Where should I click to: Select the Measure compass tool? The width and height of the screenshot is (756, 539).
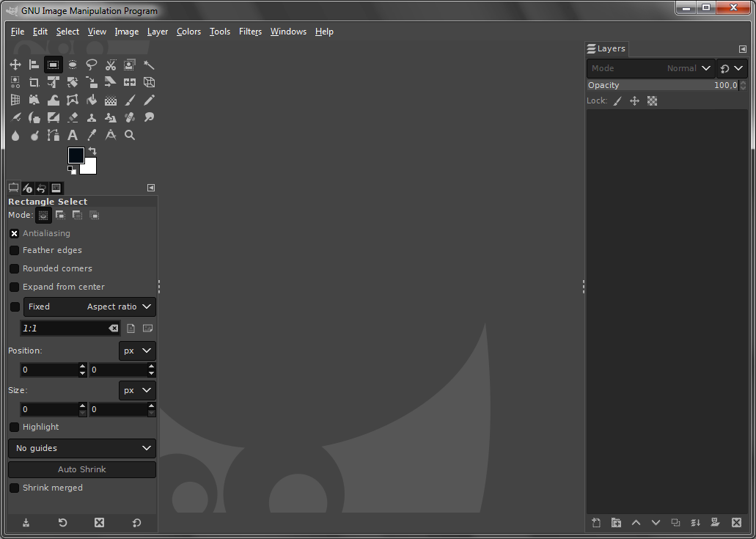pos(111,135)
